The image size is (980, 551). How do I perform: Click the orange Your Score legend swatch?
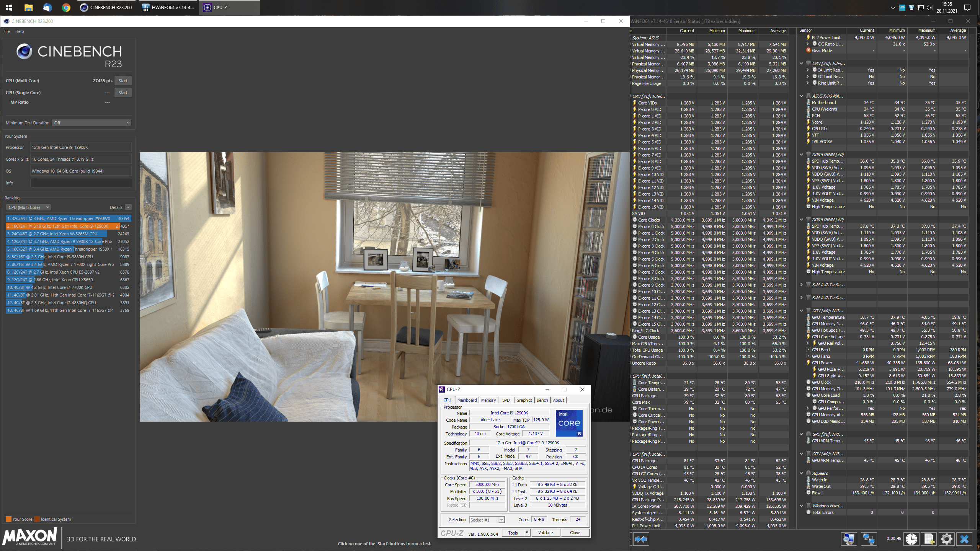pyautogui.click(x=8, y=519)
